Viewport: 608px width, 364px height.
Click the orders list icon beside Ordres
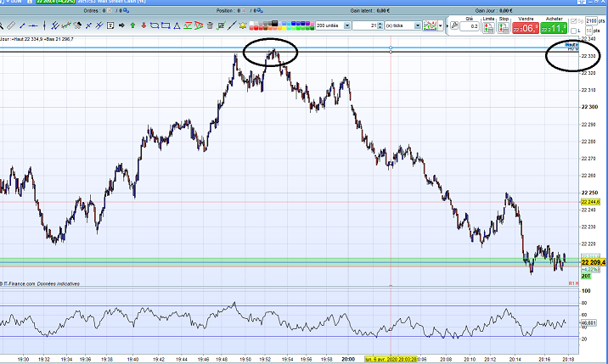[x=126, y=11]
